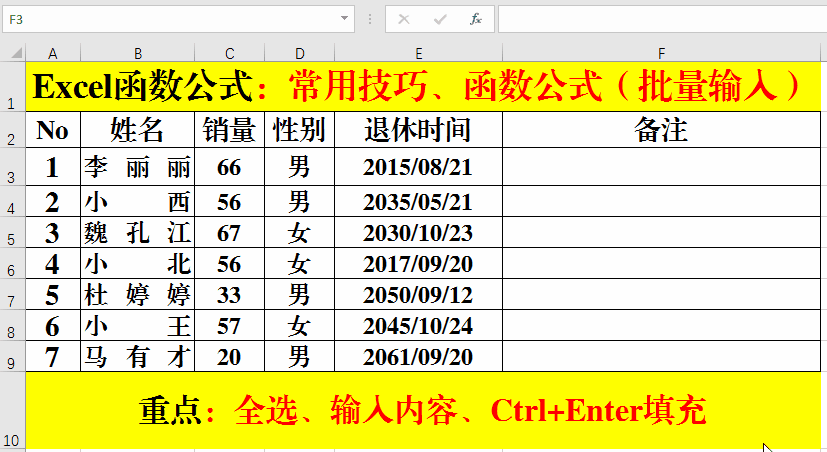The width and height of the screenshot is (827, 452).
Task: Click the sales cell '20'
Action: (229, 356)
